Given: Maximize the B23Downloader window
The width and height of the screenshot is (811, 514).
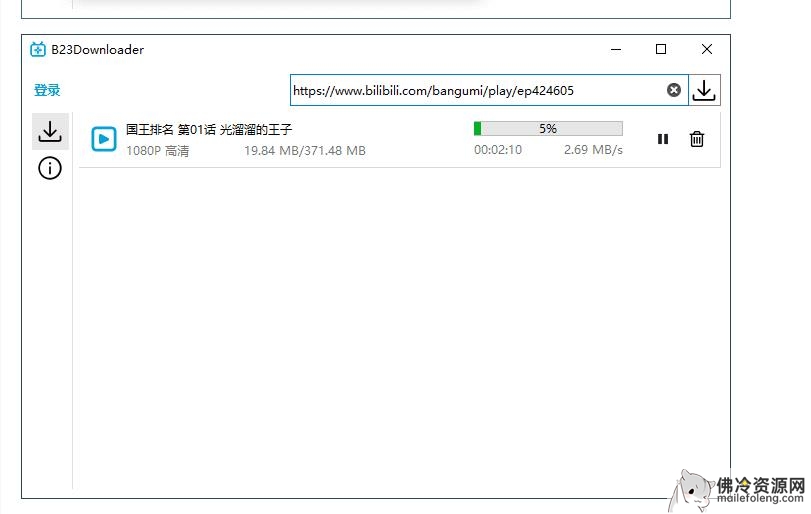Looking at the screenshot, I should (x=661, y=49).
